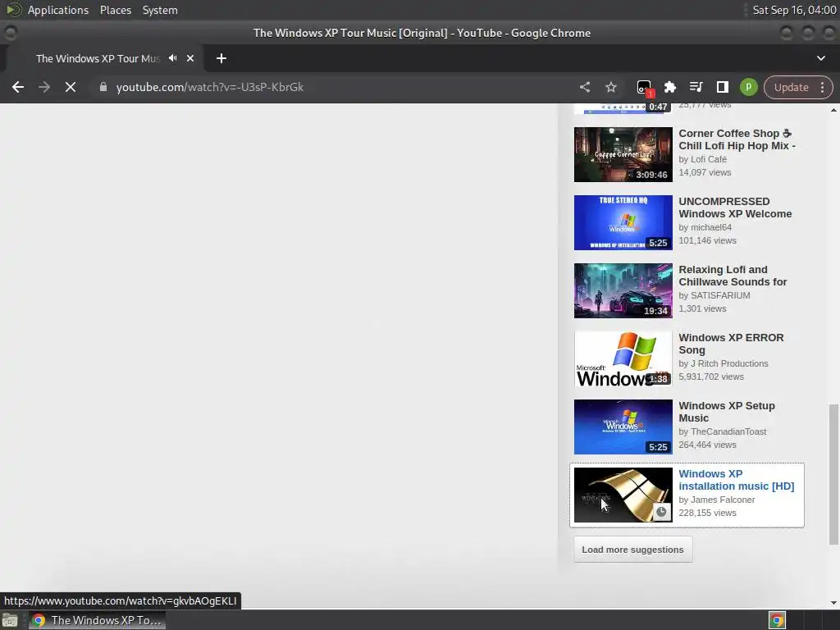Open UNCOMPRESSED Windows XP Welcome title

735,208
